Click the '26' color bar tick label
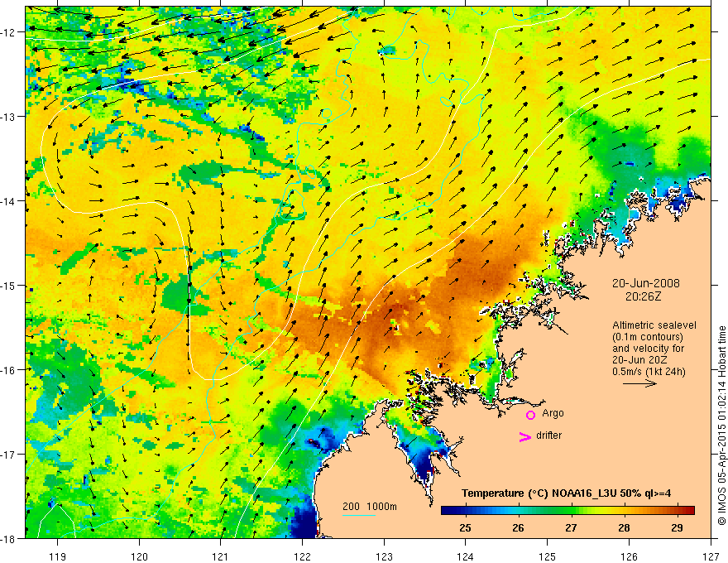Viewport: 728px width, 563px height. point(518,527)
